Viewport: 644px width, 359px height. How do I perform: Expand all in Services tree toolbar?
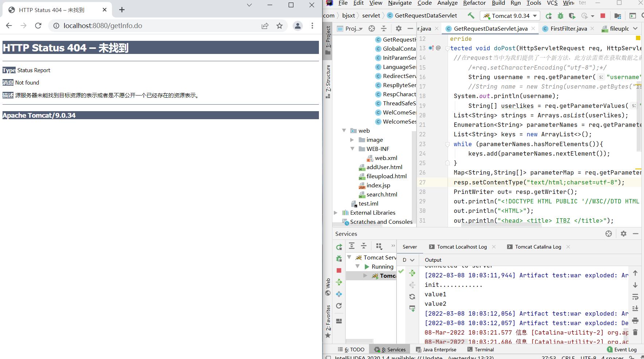352,246
